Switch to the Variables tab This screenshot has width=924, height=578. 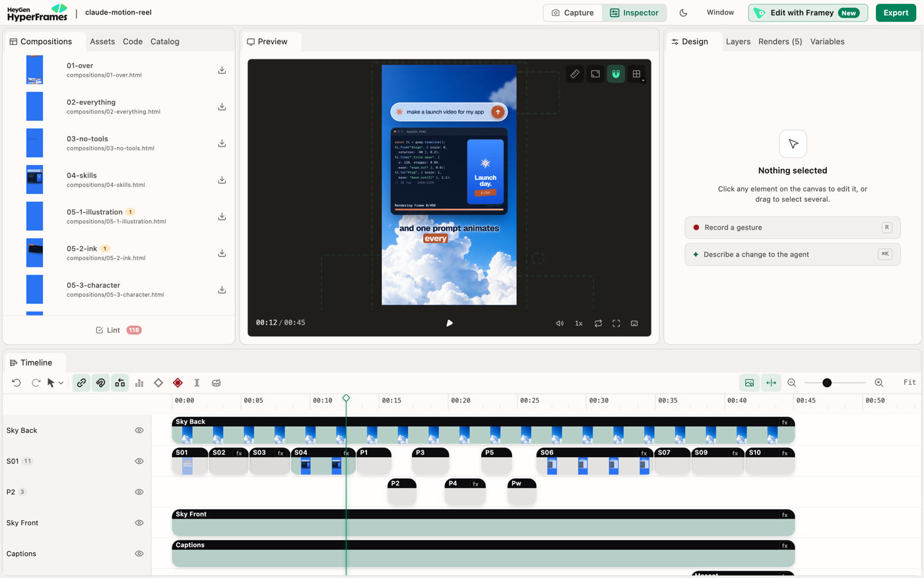(827, 42)
